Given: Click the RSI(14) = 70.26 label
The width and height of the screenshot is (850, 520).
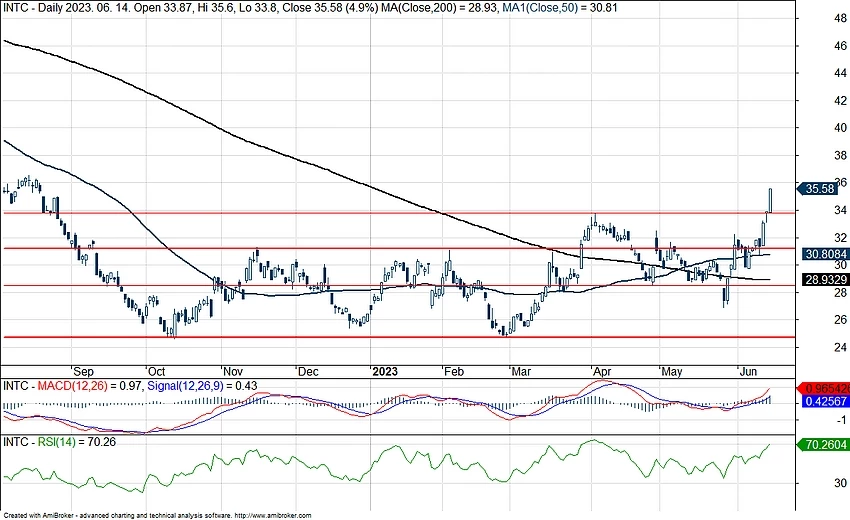Looking at the screenshot, I should (x=76, y=442).
